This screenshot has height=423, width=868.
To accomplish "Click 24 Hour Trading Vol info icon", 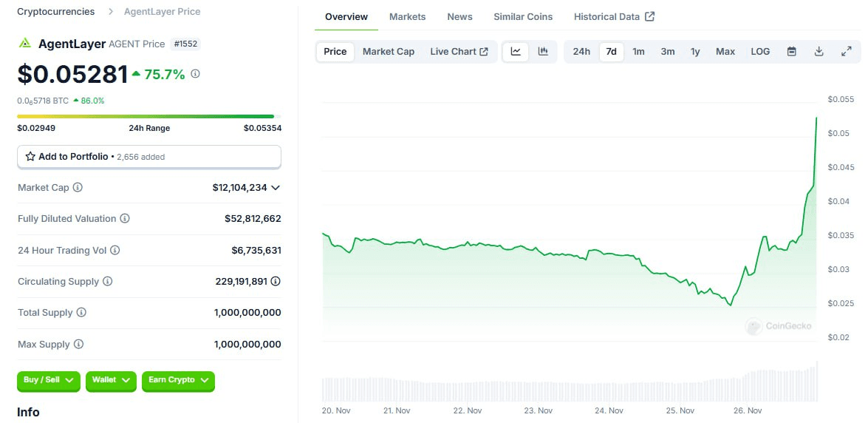I will [115, 250].
